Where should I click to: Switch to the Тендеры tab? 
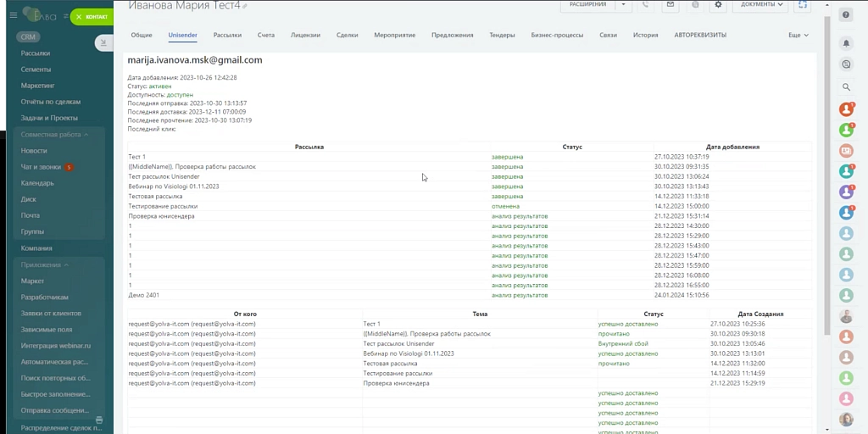pos(502,35)
